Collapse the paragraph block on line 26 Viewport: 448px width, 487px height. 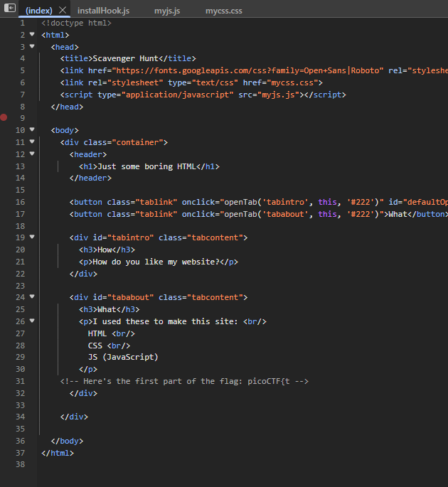pos(32,321)
